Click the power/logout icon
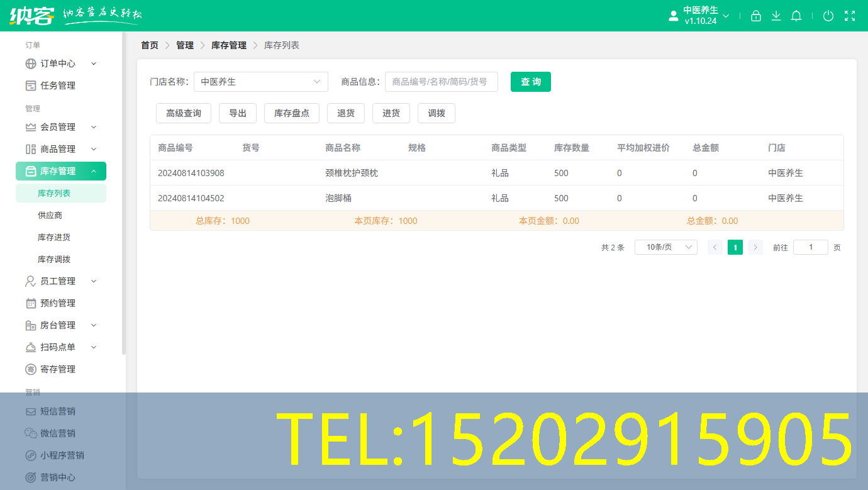This screenshot has height=490, width=868. [828, 16]
